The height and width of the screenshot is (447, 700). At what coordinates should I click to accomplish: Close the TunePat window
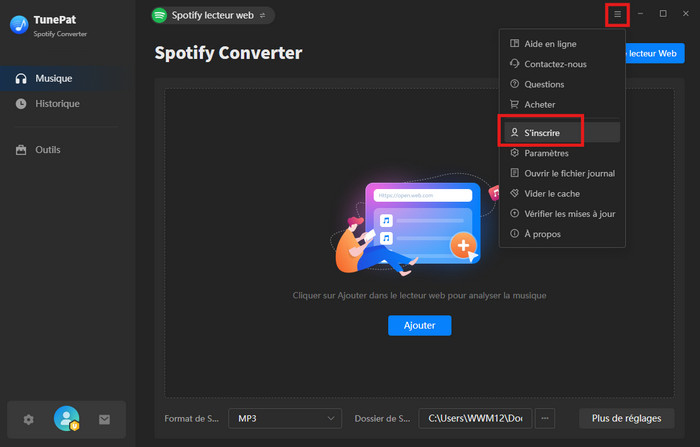click(686, 14)
